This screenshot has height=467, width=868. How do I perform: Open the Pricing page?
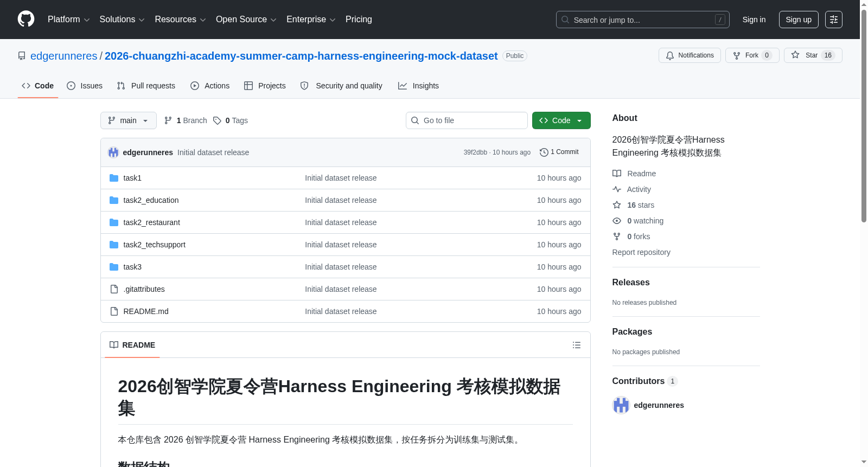[359, 20]
